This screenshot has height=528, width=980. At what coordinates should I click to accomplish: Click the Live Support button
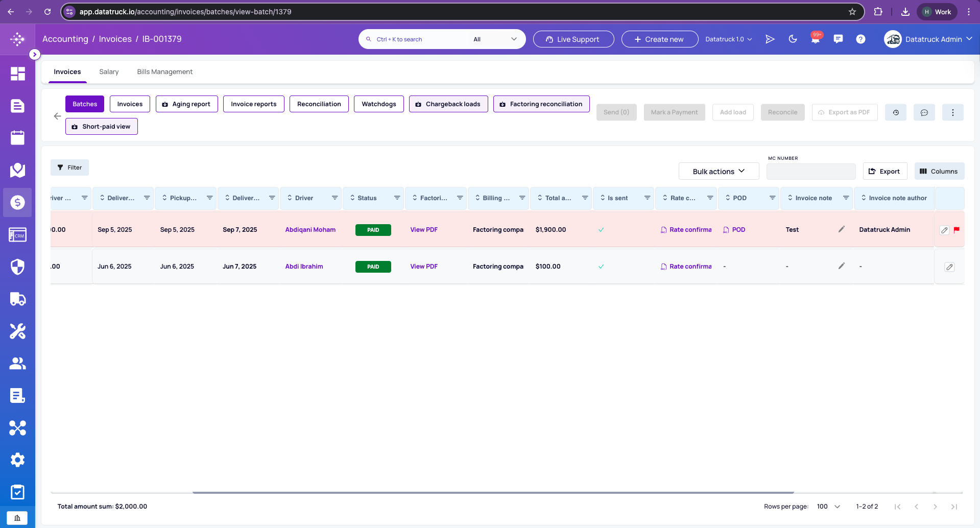(573, 39)
